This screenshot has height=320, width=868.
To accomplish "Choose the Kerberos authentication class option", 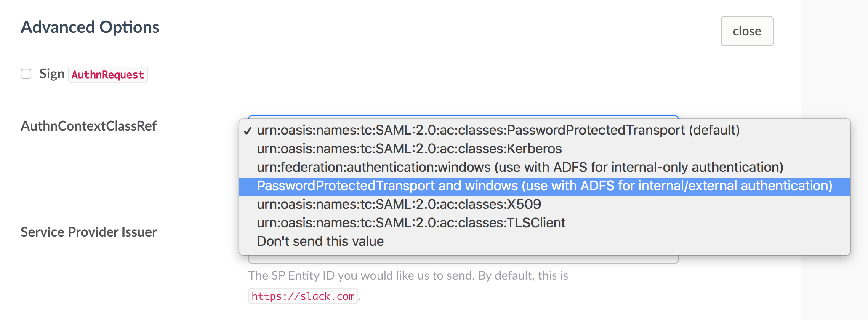I will pyautogui.click(x=409, y=149).
